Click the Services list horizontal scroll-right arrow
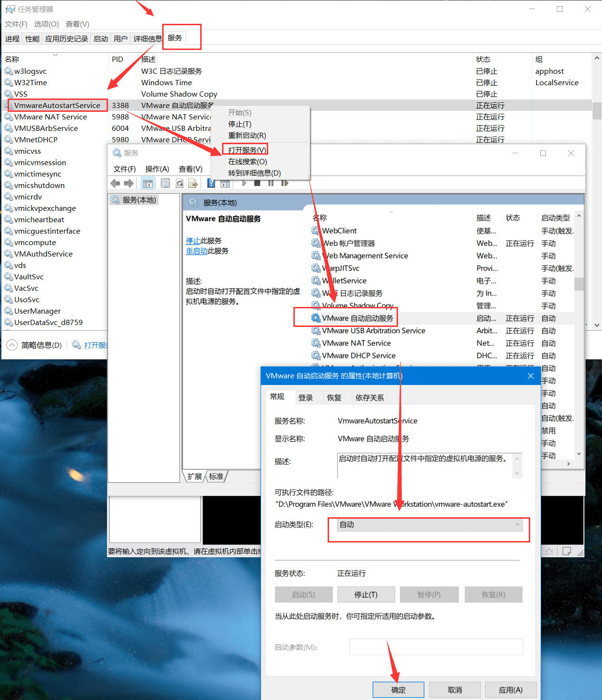Viewport: 602px width, 700px height. click(569, 463)
